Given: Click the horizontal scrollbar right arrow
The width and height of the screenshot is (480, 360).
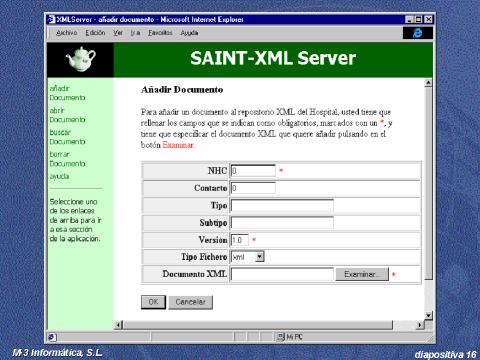Looking at the screenshot, I should 420,325.
